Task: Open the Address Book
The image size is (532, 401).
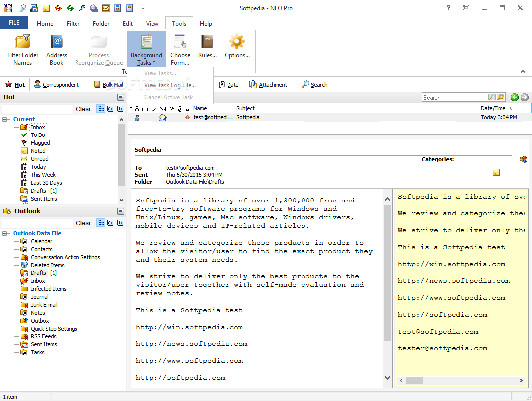Action: [x=56, y=50]
